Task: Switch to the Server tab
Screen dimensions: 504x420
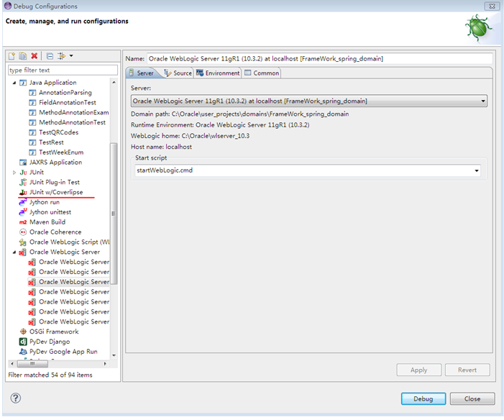Action: pos(142,73)
